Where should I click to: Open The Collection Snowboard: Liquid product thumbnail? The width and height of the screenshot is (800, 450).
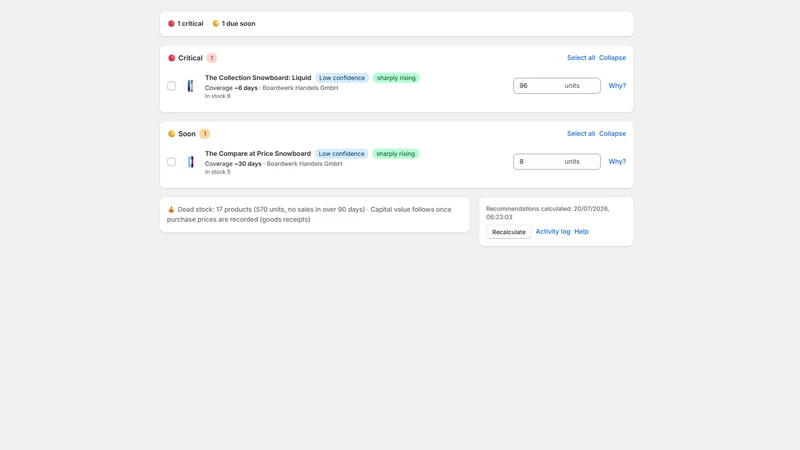pos(190,86)
